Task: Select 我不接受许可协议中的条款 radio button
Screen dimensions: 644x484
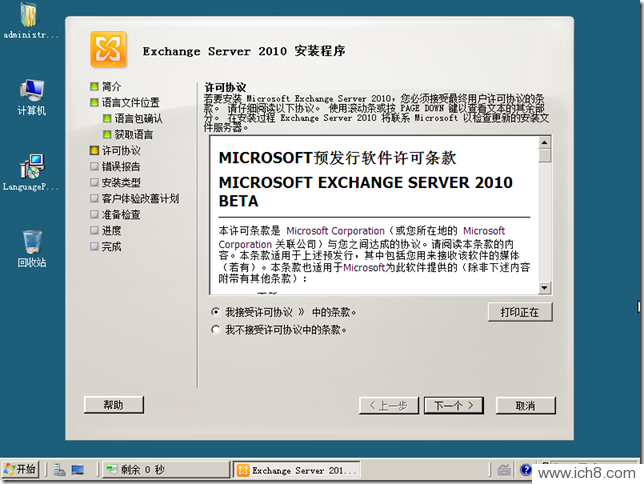Action: 216,330
